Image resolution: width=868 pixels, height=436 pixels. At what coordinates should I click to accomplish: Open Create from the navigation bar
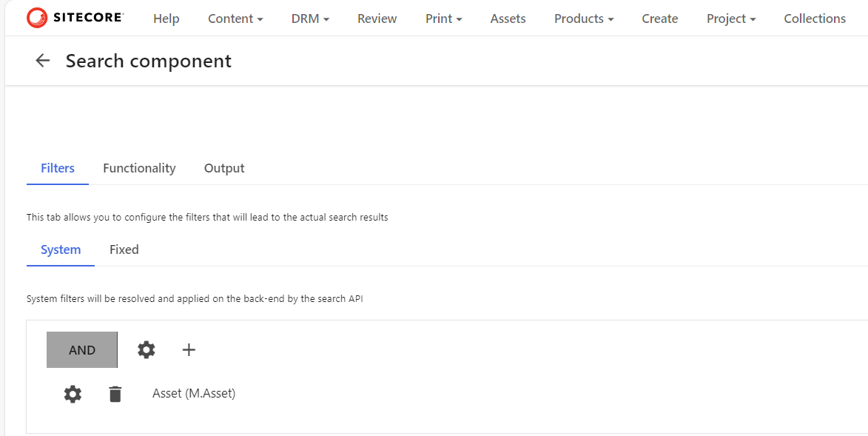coord(660,19)
